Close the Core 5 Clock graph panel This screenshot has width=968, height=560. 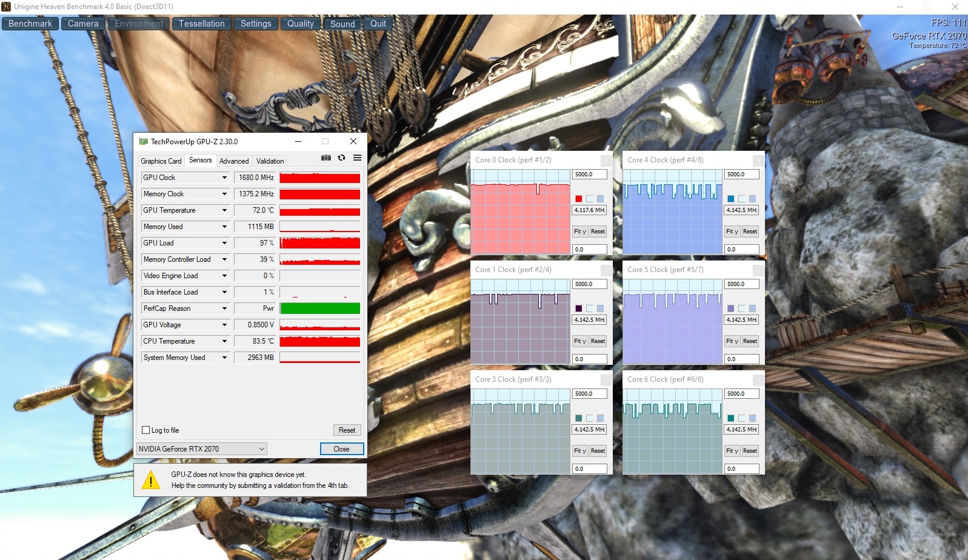point(758,270)
